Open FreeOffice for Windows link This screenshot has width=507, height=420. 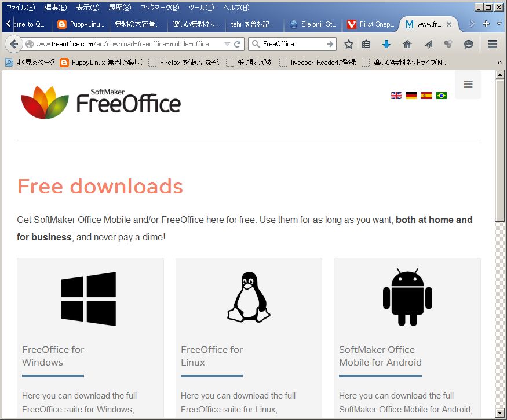click(53, 356)
